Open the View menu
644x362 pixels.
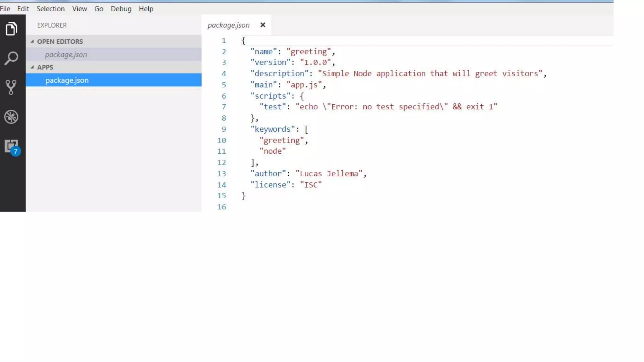tap(80, 9)
